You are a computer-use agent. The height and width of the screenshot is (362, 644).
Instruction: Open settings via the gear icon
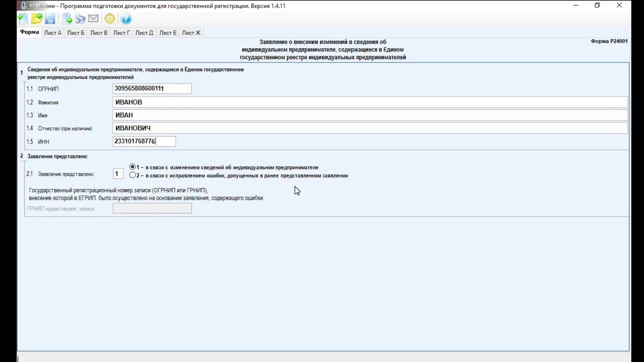(110, 19)
